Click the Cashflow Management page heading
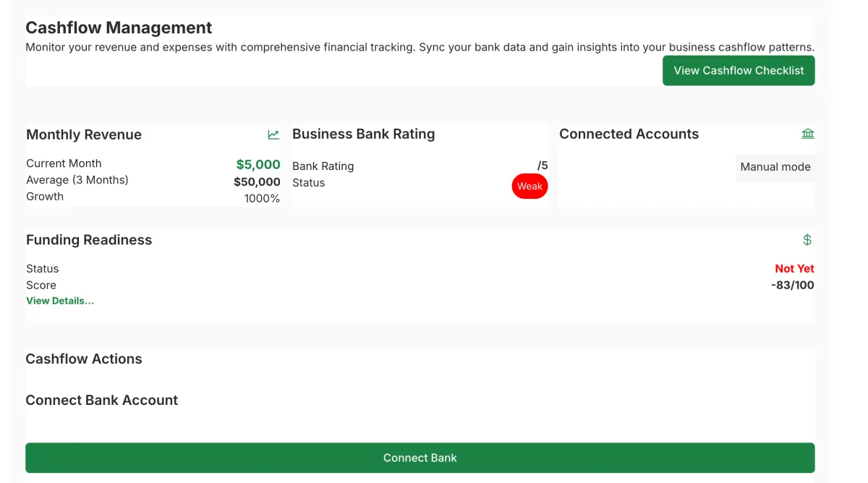This screenshot has height=483, width=868. (119, 28)
